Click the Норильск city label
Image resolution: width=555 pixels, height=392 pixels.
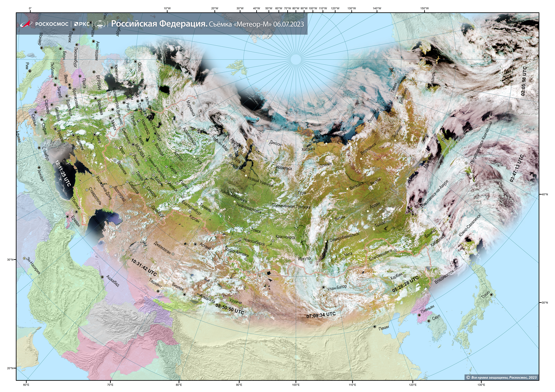click(x=284, y=168)
